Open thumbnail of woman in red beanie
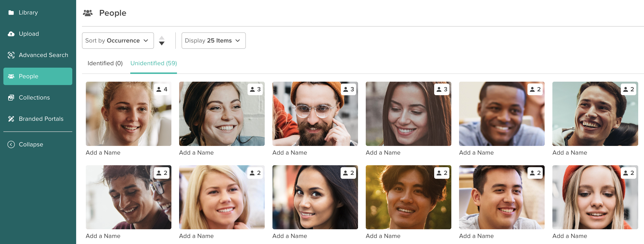This screenshot has width=644, height=244. (x=595, y=197)
